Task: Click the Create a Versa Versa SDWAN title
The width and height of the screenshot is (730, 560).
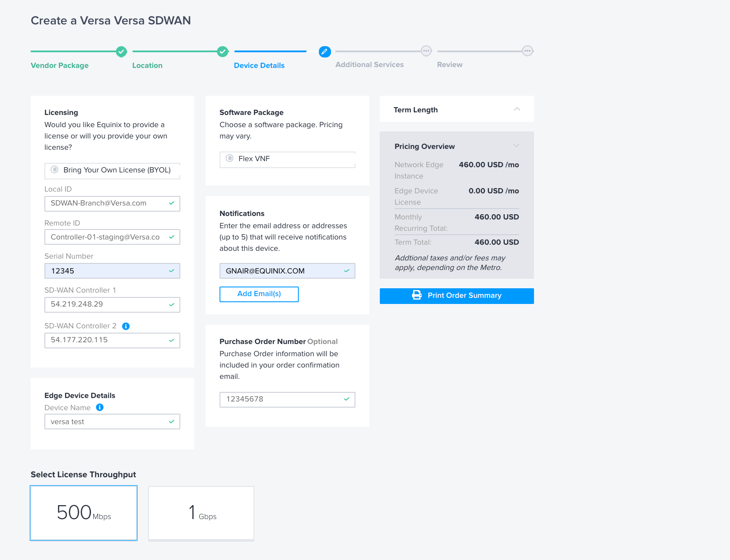Action: (111, 20)
